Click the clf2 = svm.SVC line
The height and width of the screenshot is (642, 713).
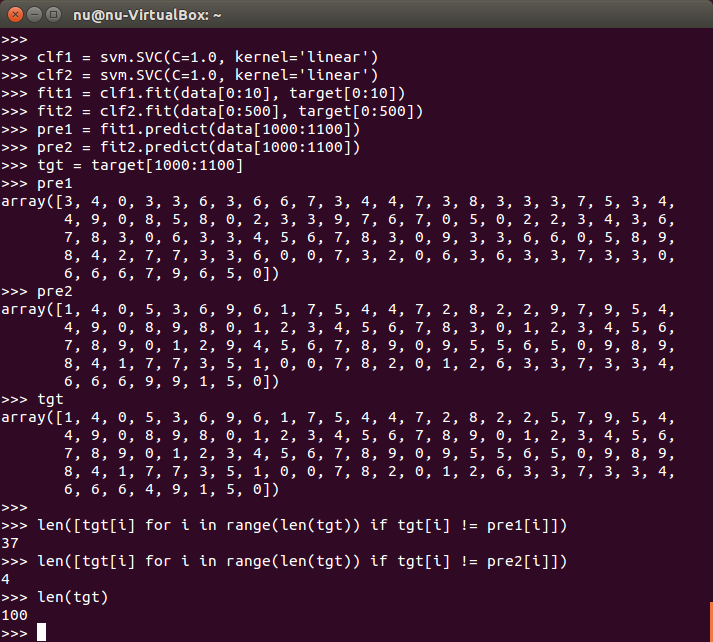(207, 75)
